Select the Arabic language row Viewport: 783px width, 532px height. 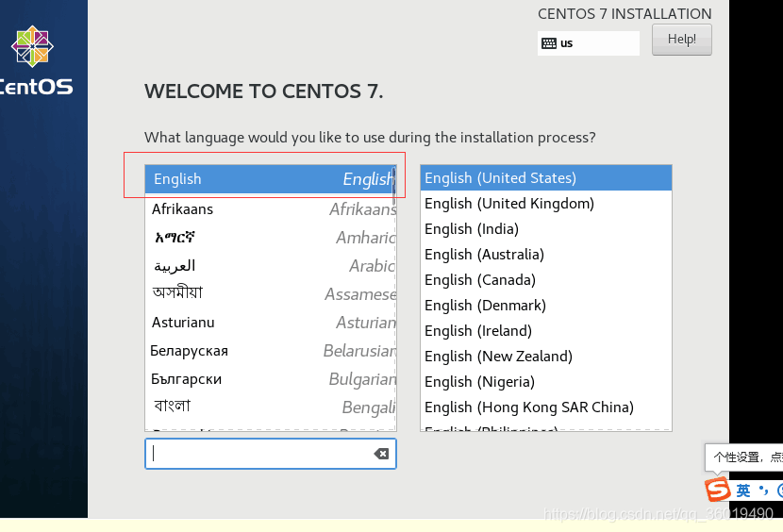270,266
